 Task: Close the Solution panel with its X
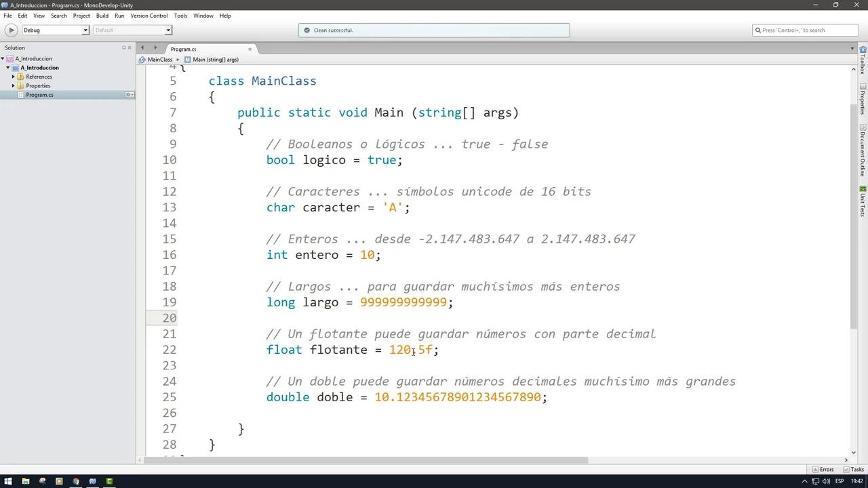(130, 47)
